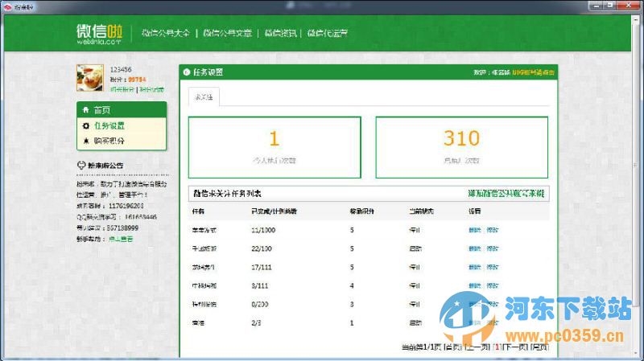Screen dimensions: 644x361
Task: Click the username 123456
Action: coord(121,69)
